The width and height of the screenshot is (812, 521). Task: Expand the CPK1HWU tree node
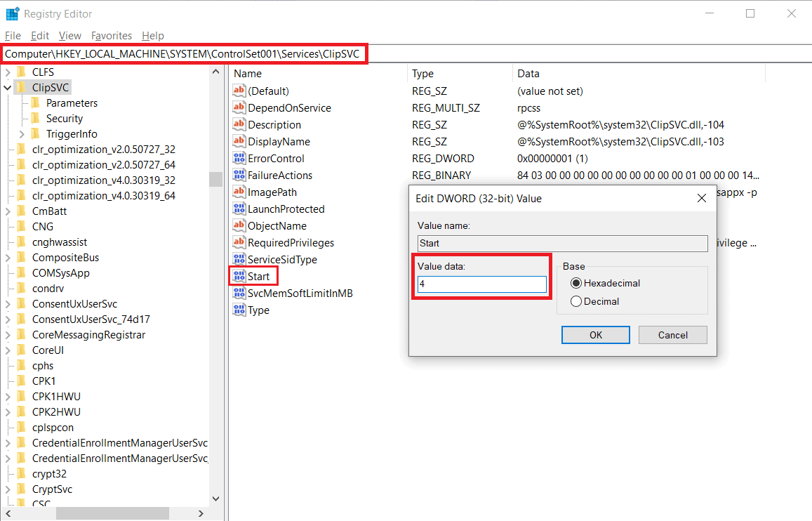pyautogui.click(x=7, y=397)
